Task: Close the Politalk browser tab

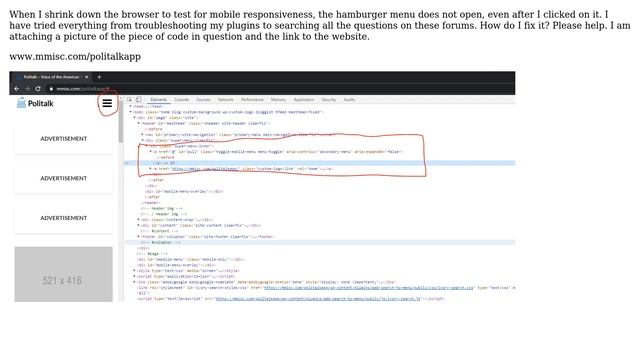Action: 86,77
